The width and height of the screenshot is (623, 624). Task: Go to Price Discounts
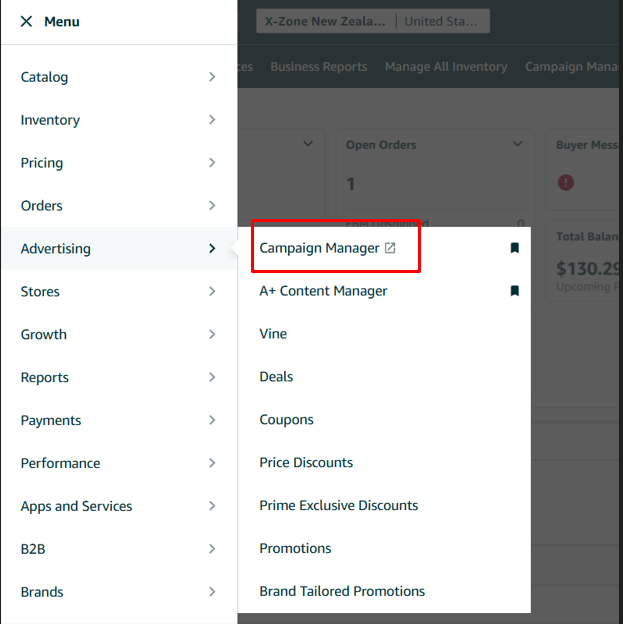coord(306,463)
